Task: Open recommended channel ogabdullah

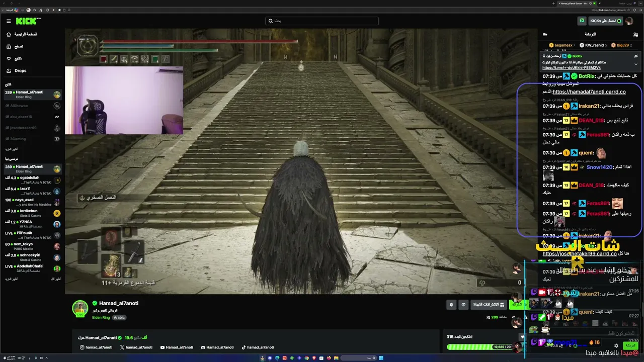Action: (33, 179)
